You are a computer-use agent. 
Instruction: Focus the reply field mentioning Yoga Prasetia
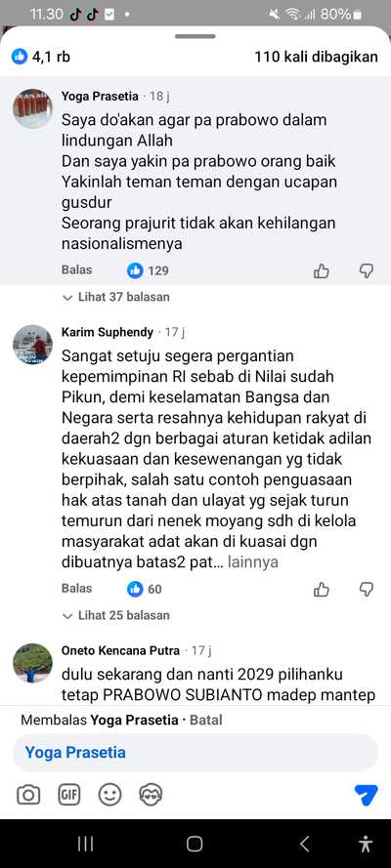[195, 753]
